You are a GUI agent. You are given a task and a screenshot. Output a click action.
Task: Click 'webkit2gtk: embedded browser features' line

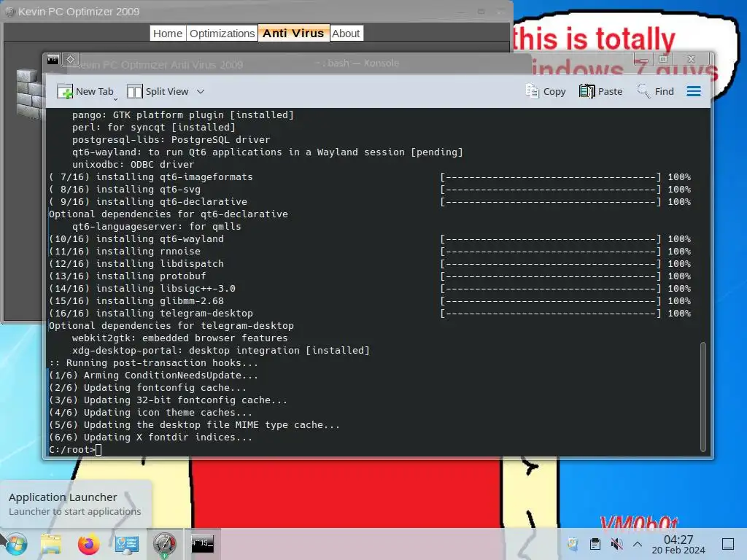coord(179,338)
